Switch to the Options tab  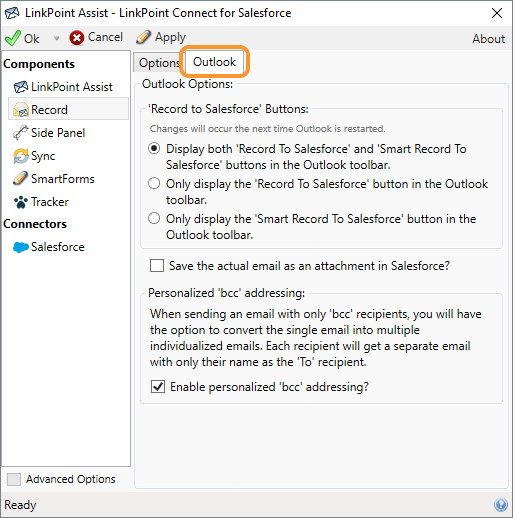pos(159,63)
